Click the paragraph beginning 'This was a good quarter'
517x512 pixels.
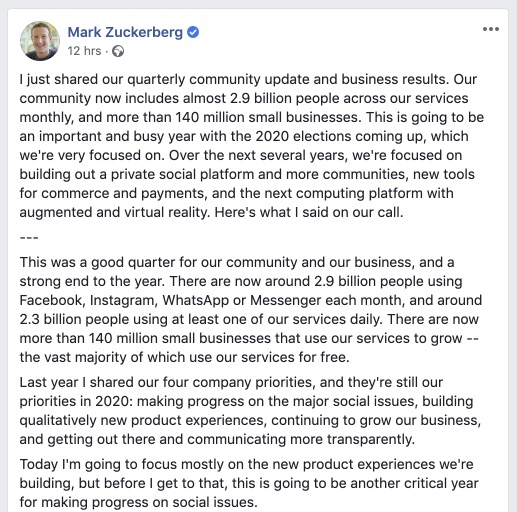(251, 310)
